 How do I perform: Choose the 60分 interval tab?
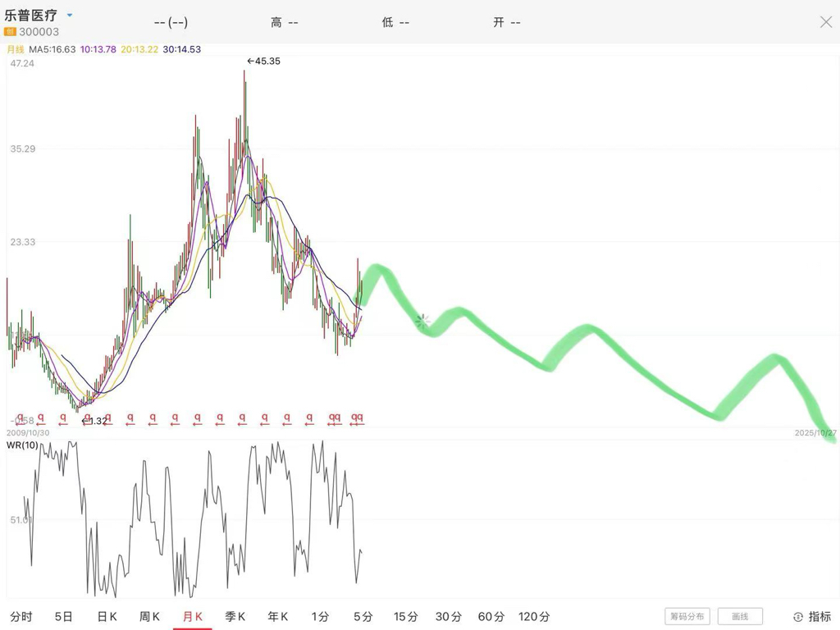(491, 617)
